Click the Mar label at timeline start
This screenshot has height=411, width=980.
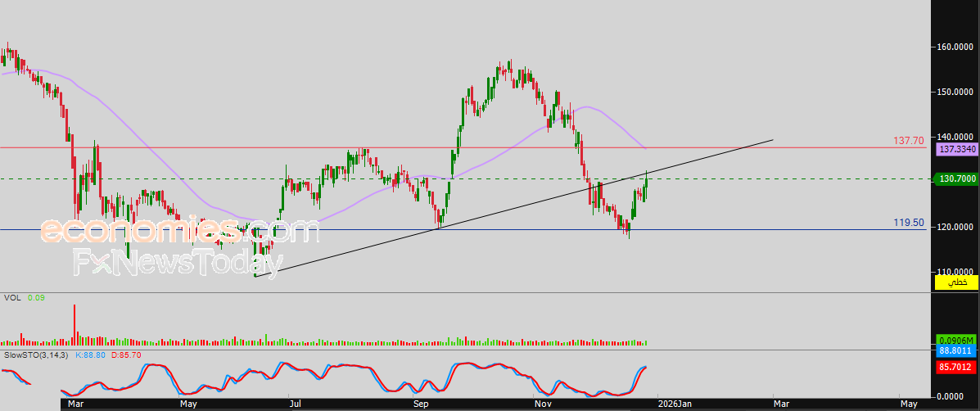click(75, 404)
